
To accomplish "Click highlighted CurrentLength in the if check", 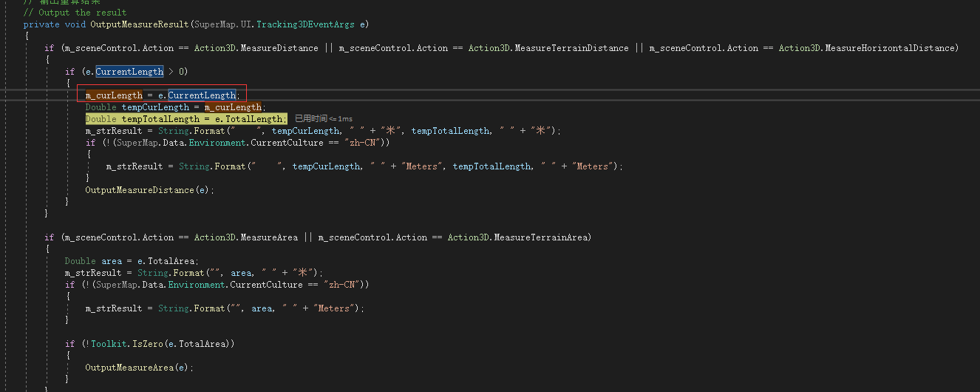I will 129,72.
